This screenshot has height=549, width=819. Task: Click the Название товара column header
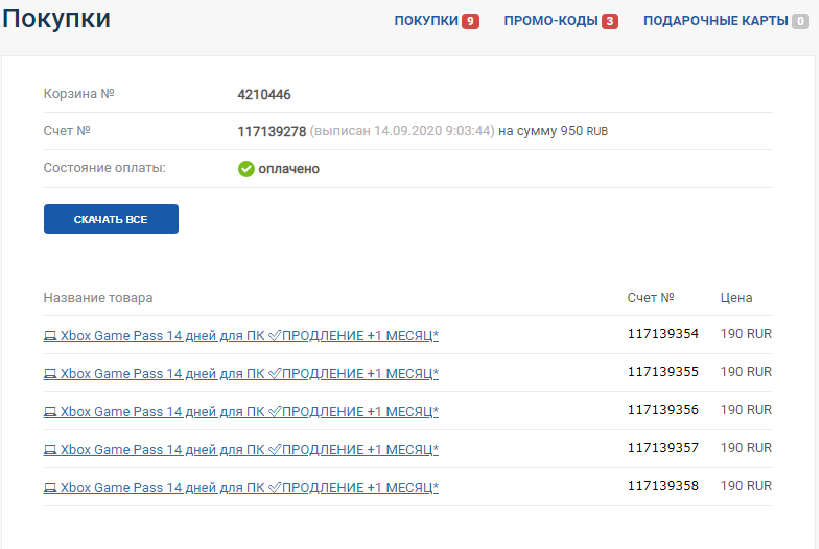click(x=98, y=298)
